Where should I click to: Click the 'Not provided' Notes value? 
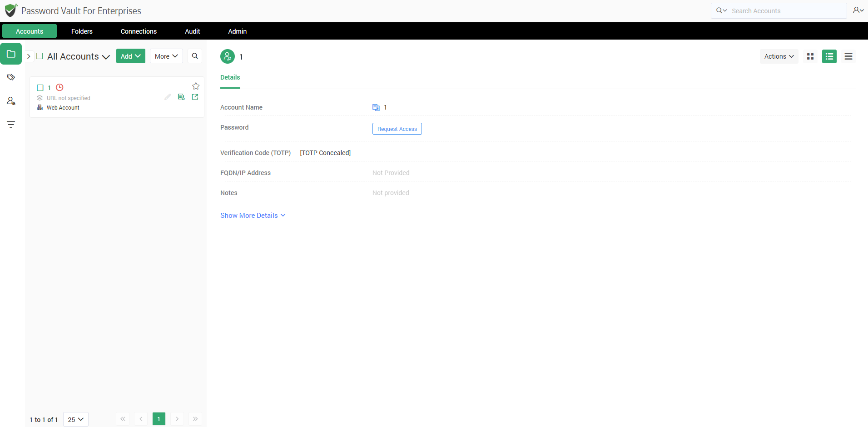click(391, 193)
